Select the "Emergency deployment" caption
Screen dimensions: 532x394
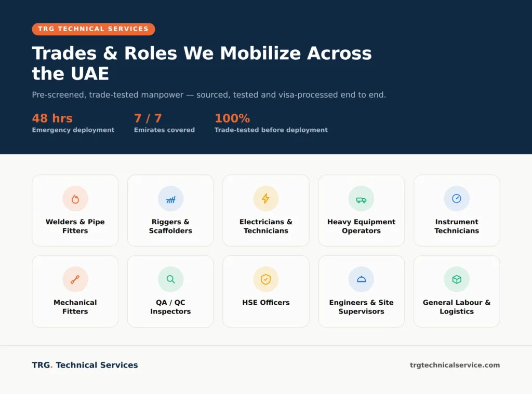point(73,130)
